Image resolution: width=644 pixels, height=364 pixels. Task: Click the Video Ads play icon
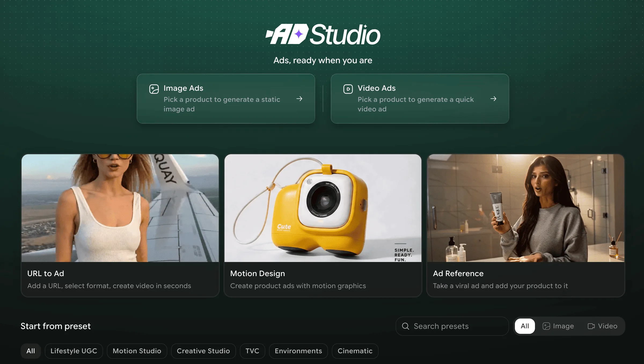(x=348, y=89)
